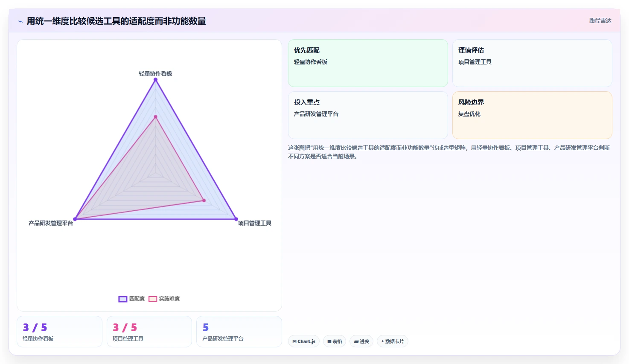Click 复盘优化 text in 风险边界 card

[x=469, y=114]
